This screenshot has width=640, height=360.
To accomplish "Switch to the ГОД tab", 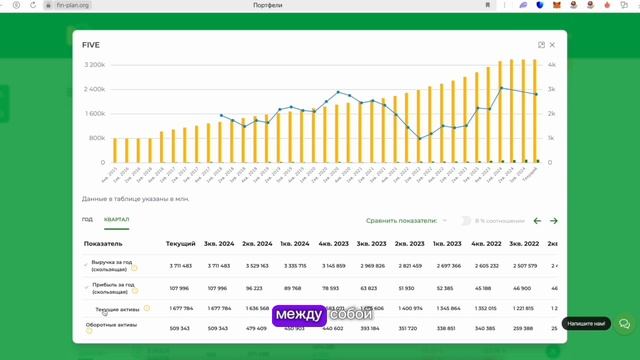I will [87, 220].
